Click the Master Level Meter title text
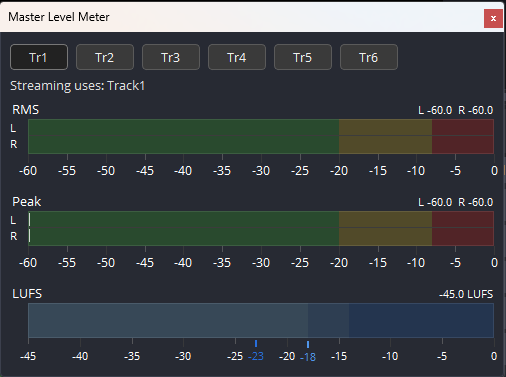The width and height of the screenshot is (506, 377). pyautogui.click(x=59, y=17)
